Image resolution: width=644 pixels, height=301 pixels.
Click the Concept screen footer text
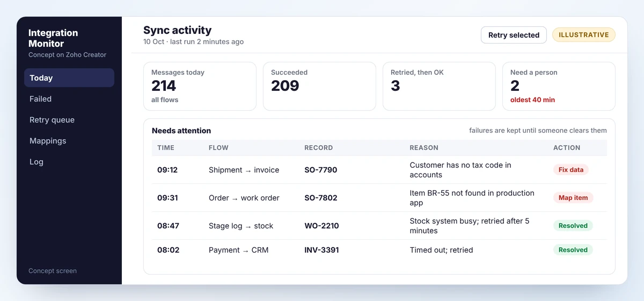pyautogui.click(x=53, y=271)
